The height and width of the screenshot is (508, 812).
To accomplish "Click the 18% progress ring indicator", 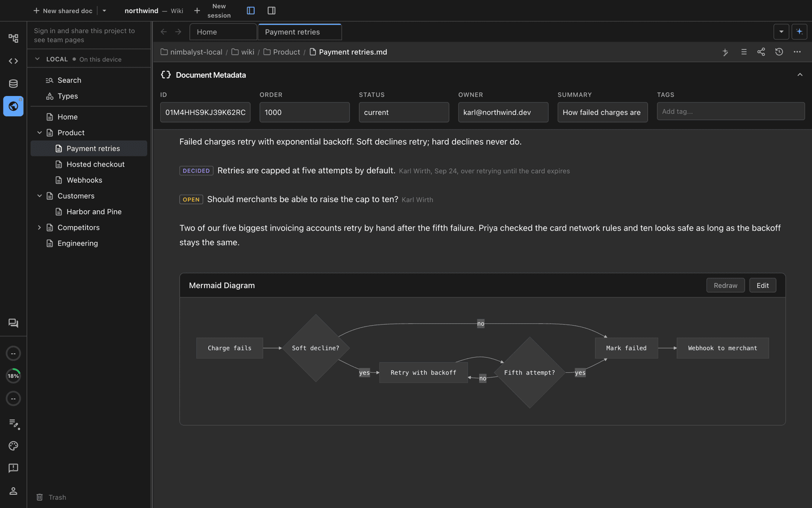I will pos(13,376).
